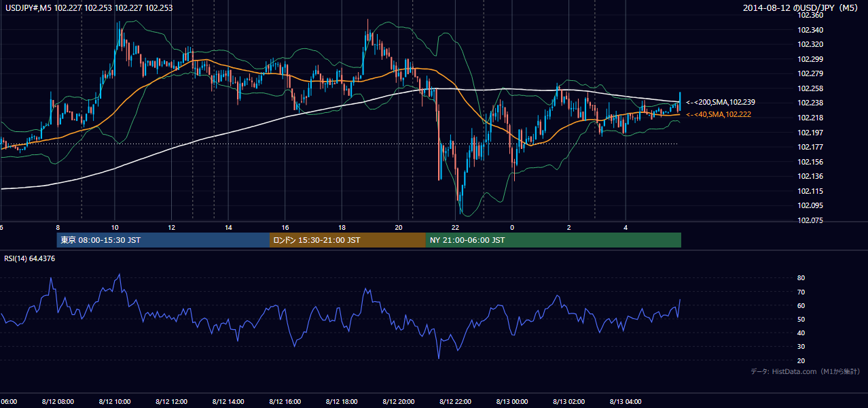868x408 pixels.
Task: Click the 8/13 00:00 time axis label
Action: pos(511,402)
